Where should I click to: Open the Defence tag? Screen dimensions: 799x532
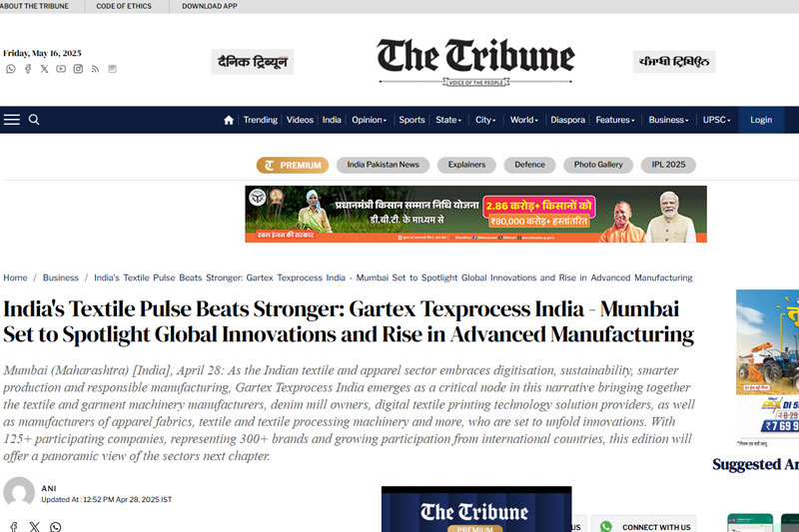click(529, 165)
